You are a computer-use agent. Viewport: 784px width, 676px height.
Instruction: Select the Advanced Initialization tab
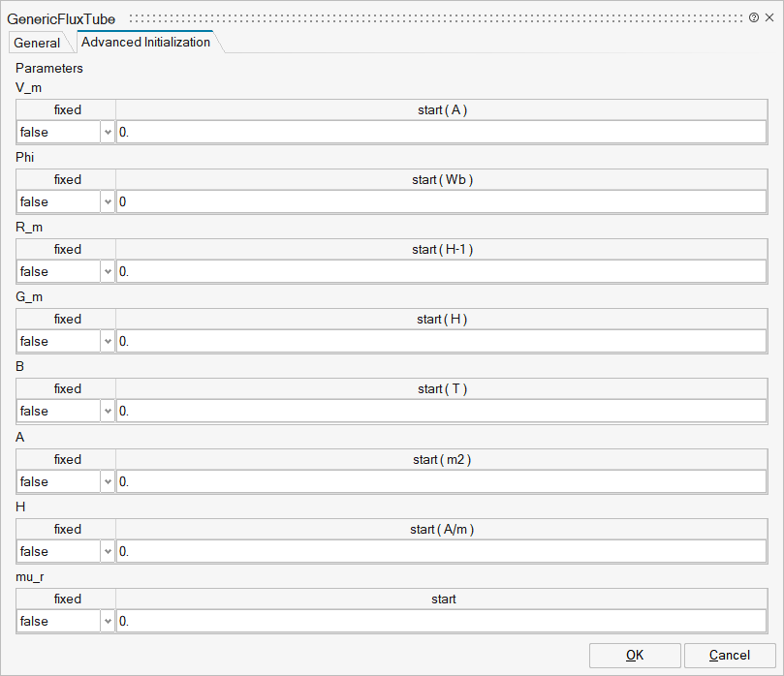145,43
